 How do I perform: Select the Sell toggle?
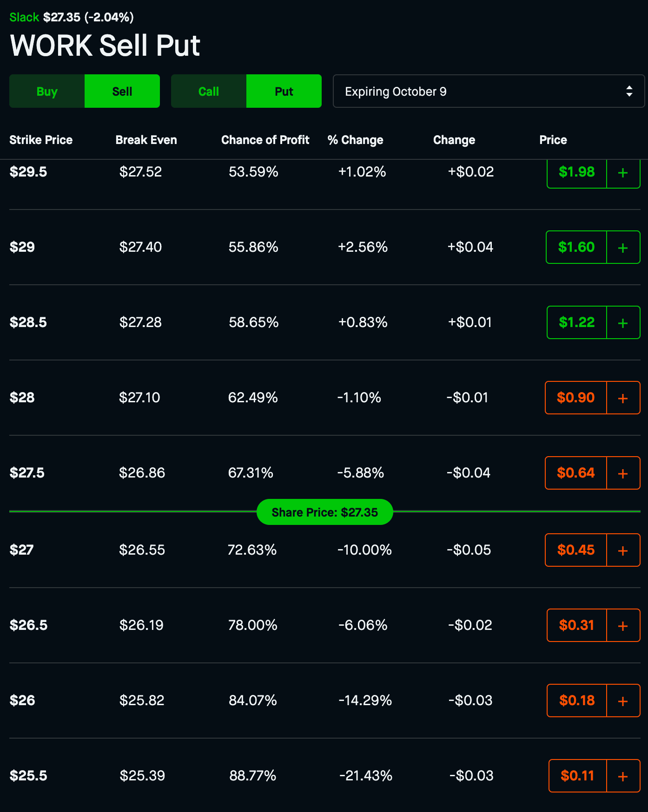coord(122,91)
